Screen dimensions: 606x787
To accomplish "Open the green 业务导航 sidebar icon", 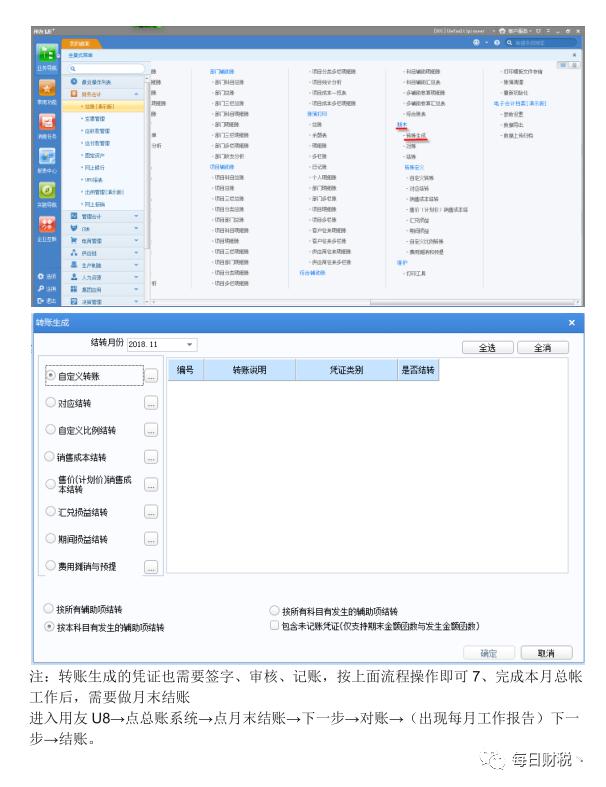I will 46,53.
